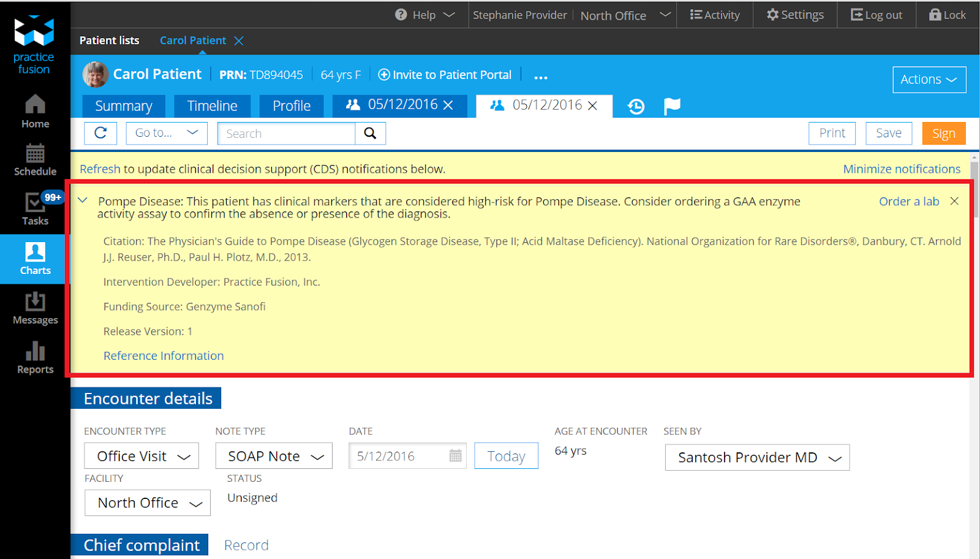980x559 pixels.
Task: Click the Unsigned status text
Action: pyautogui.click(x=252, y=498)
